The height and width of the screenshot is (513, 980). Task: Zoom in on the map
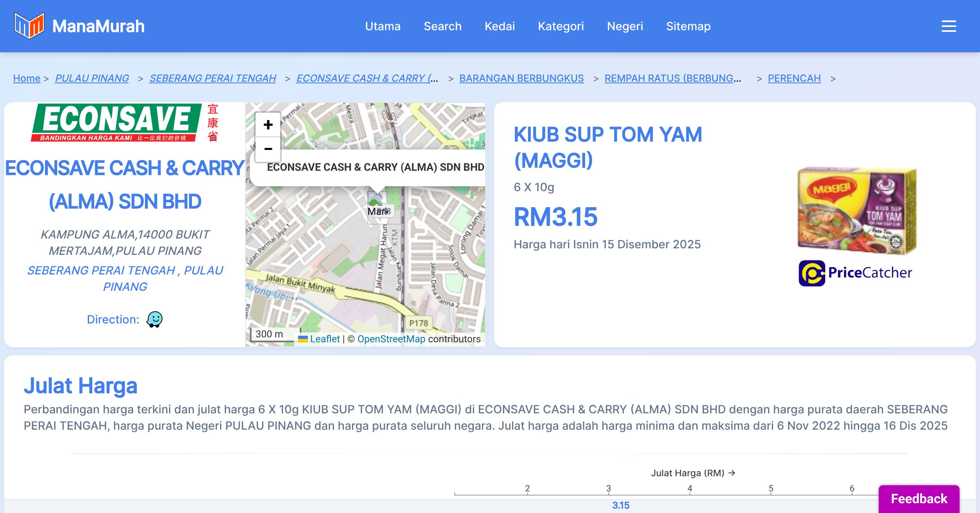pyautogui.click(x=268, y=125)
